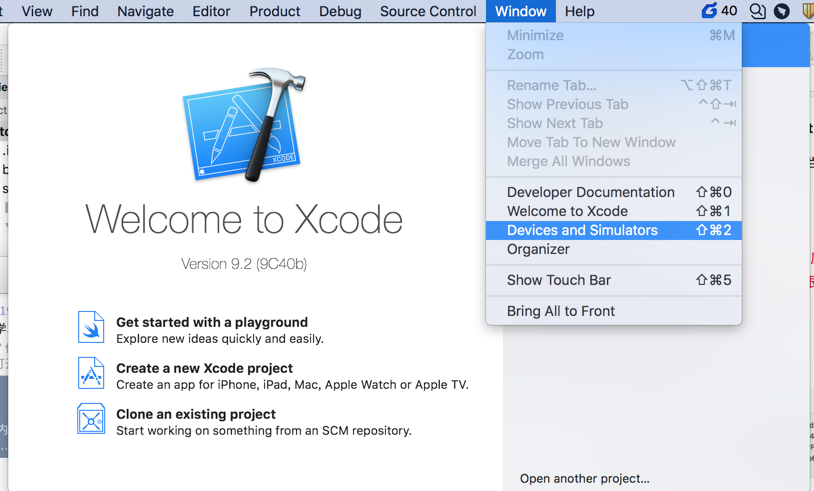Click Show Touch Bar menu item
814x491 pixels.
[558, 280]
